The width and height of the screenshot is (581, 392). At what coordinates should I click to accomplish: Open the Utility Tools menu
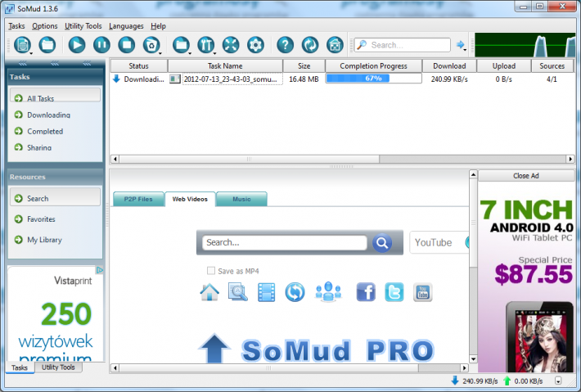click(x=83, y=26)
